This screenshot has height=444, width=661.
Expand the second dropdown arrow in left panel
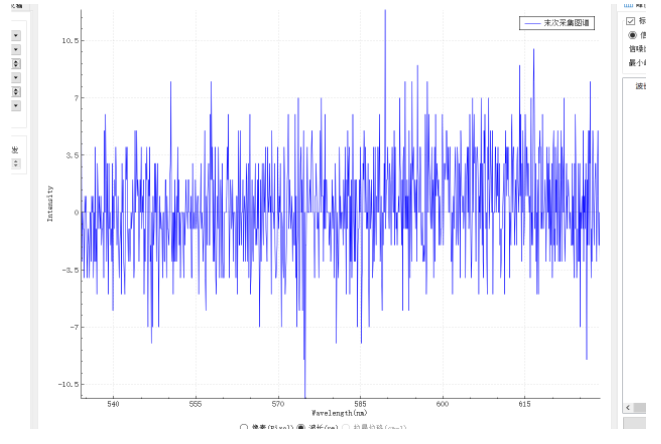pos(16,50)
